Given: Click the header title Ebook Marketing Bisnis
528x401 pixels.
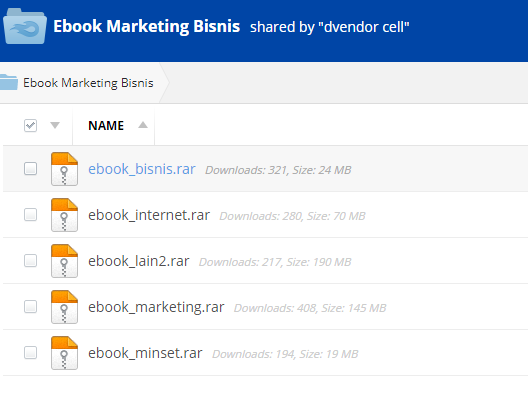Looking at the screenshot, I should point(146,26).
